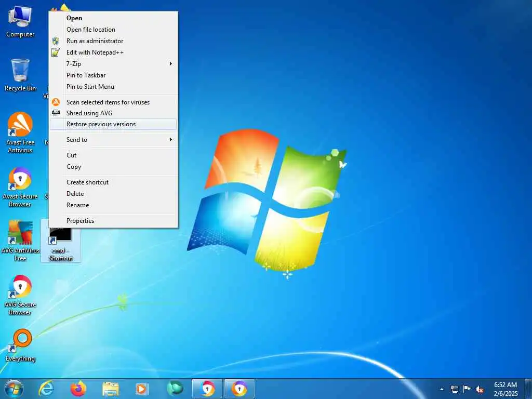Screen dimensions: 532x399
Task: Open Windows Explorer from the taskbar
Action: 111,389
